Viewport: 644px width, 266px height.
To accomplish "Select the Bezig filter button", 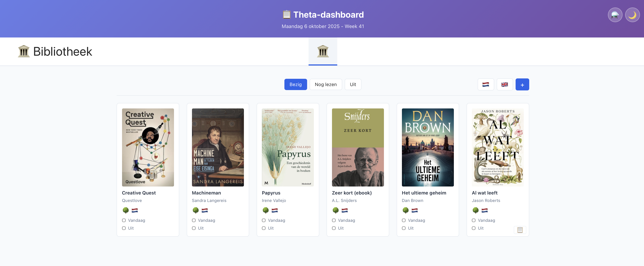I will tap(295, 84).
